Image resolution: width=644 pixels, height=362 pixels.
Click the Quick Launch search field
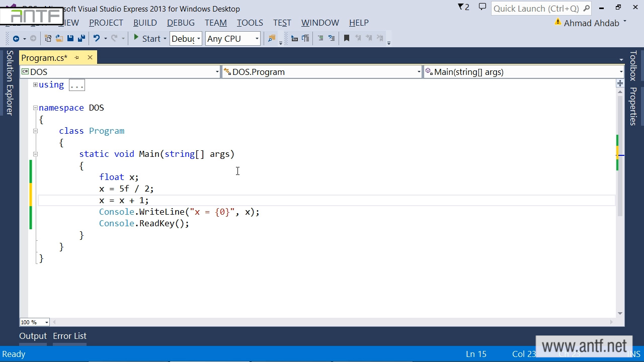(536, 9)
